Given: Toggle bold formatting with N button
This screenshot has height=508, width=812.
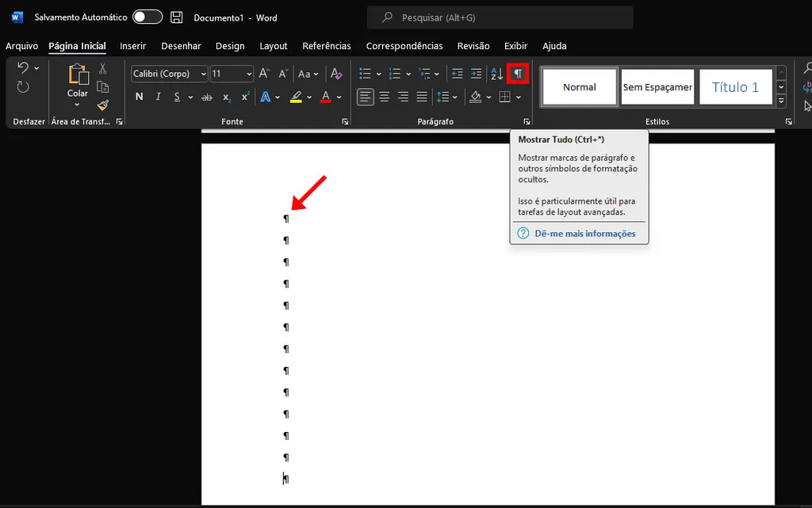Looking at the screenshot, I should 140,97.
